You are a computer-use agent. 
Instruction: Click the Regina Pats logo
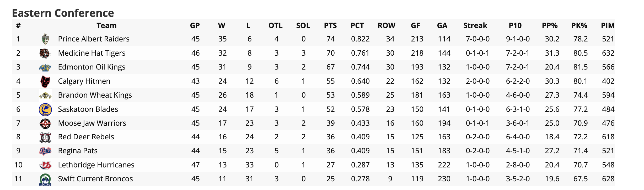pos(45,151)
